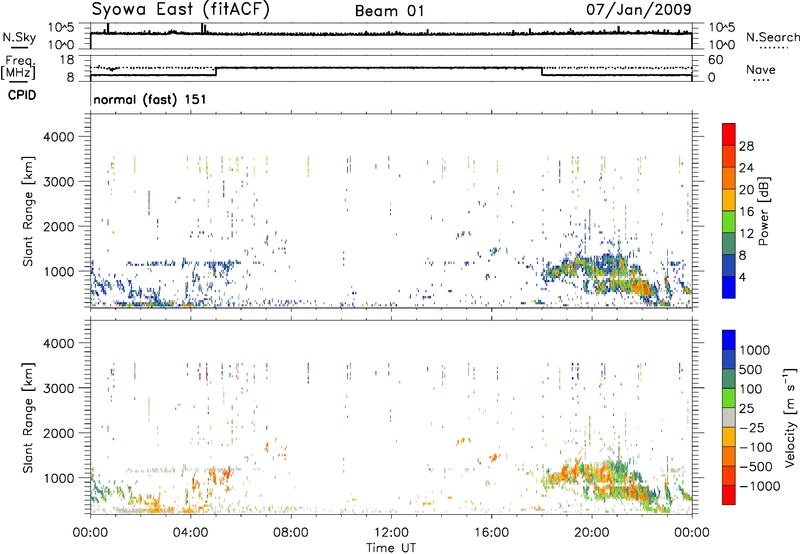Click the "18" tick on frequency axis
The height and width of the screenshot is (554, 800).
(67, 60)
